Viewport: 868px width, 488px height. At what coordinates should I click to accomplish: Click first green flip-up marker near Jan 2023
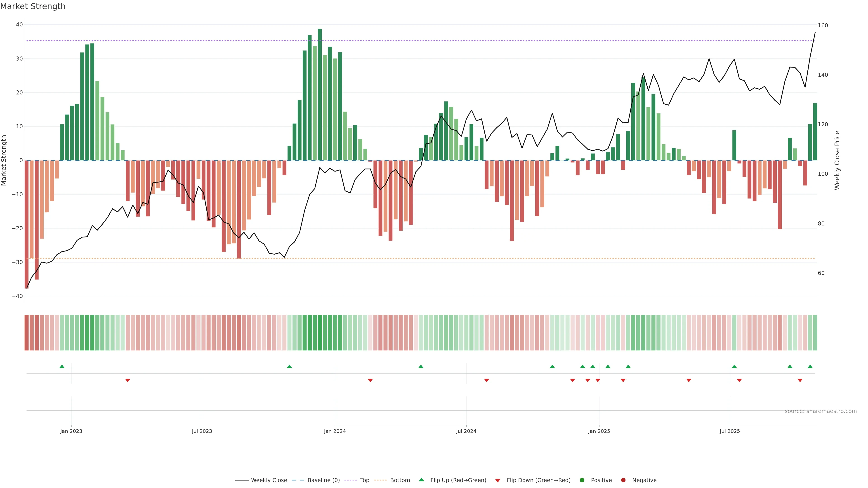62,366
